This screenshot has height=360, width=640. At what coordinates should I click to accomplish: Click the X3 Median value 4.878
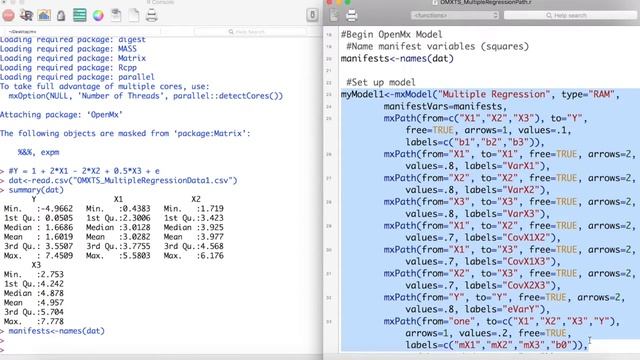(x=52, y=293)
